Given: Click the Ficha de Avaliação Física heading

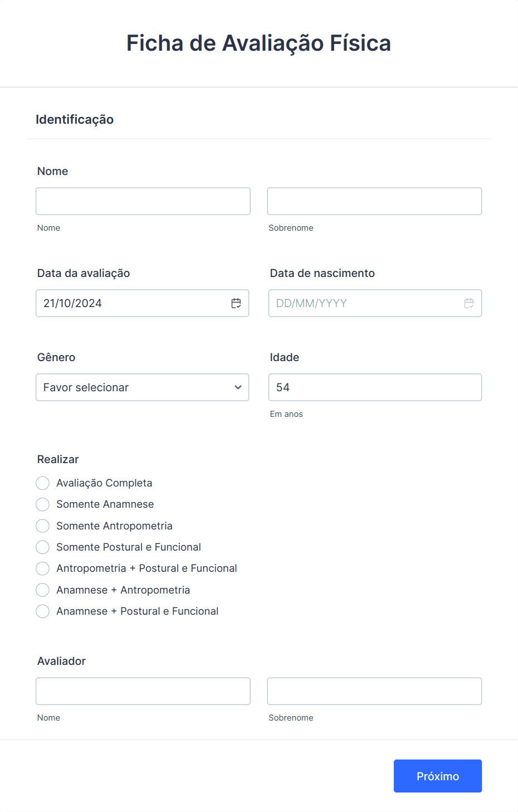Looking at the screenshot, I should [259, 43].
